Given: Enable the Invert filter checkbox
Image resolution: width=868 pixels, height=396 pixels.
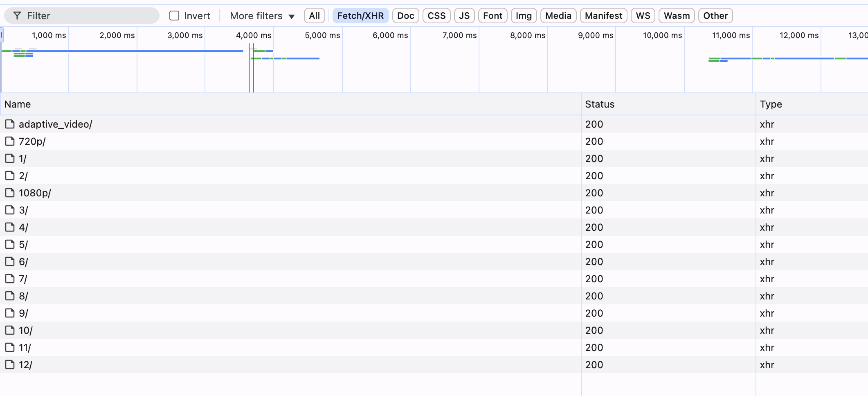Looking at the screenshot, I should coord(174,15).
